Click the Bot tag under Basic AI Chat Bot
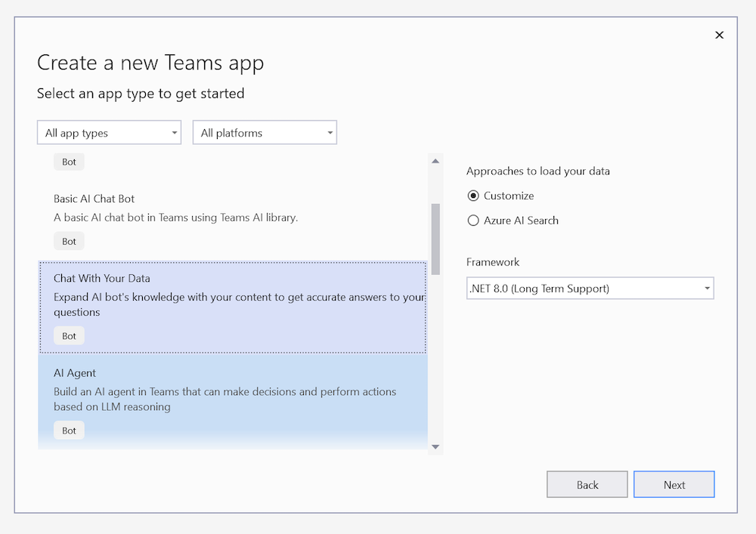 (x=69, y=241)
